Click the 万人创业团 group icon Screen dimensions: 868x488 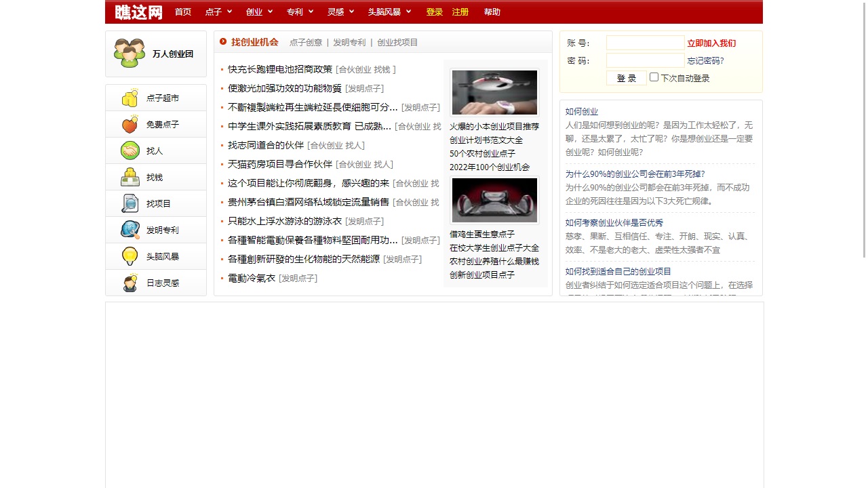coord(129,54)
